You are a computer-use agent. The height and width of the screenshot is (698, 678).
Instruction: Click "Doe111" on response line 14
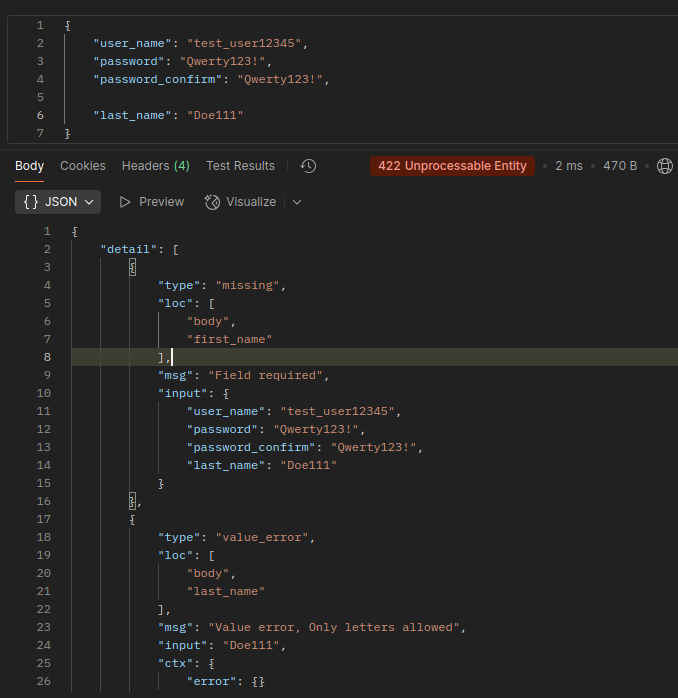(309, 466)
